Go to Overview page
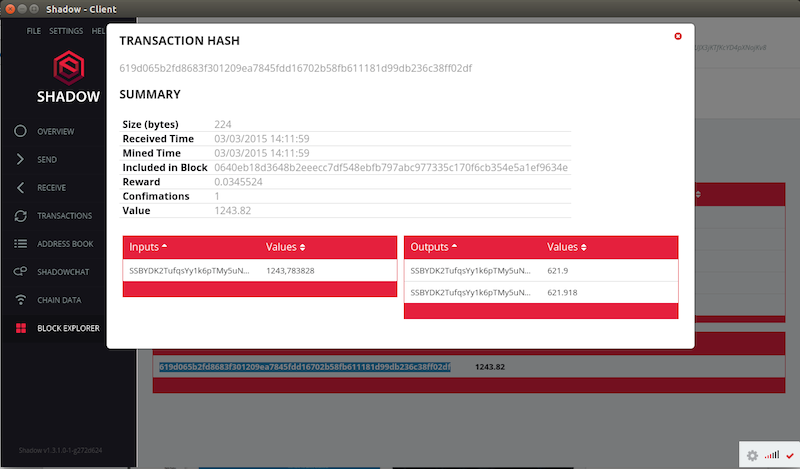Image resolution: width=800 pixels, height=469 pixels. (x=56, y=132)
